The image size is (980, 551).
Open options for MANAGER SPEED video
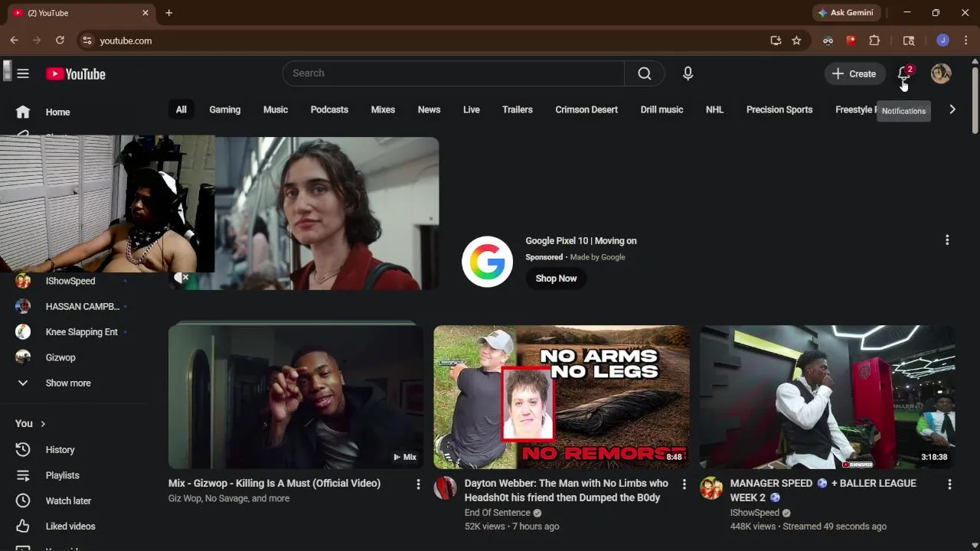pyautogui.click(x=949, y=484)
